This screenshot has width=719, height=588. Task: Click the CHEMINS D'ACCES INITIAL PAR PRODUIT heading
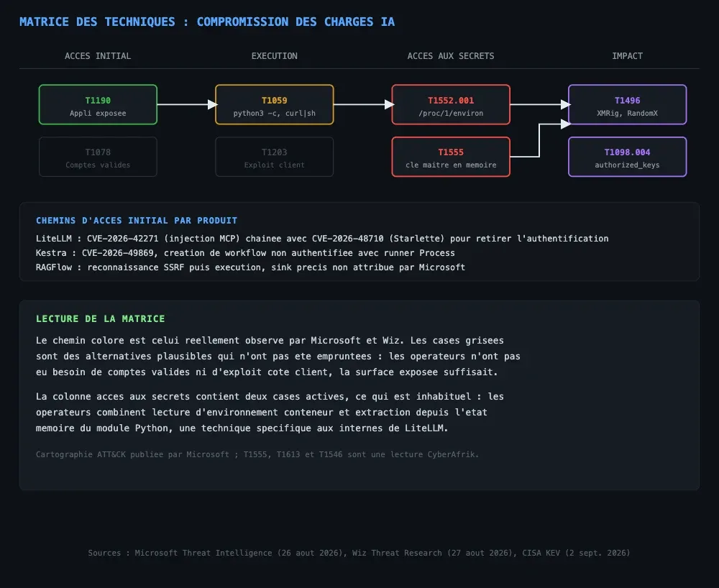click(137, 221)
